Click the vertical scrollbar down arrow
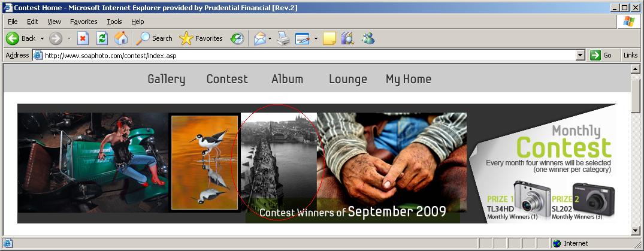 pyautogui.click(x=636, y=231)
